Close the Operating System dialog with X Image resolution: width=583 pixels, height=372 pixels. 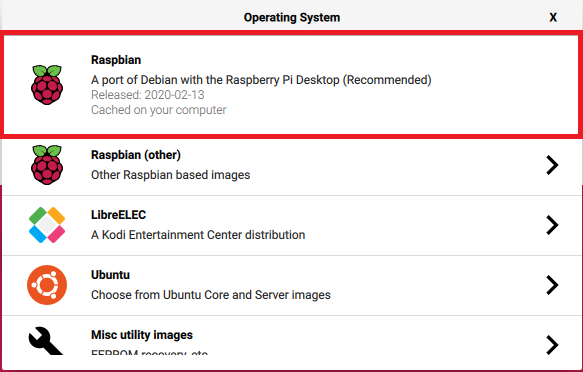pos(553,17)
